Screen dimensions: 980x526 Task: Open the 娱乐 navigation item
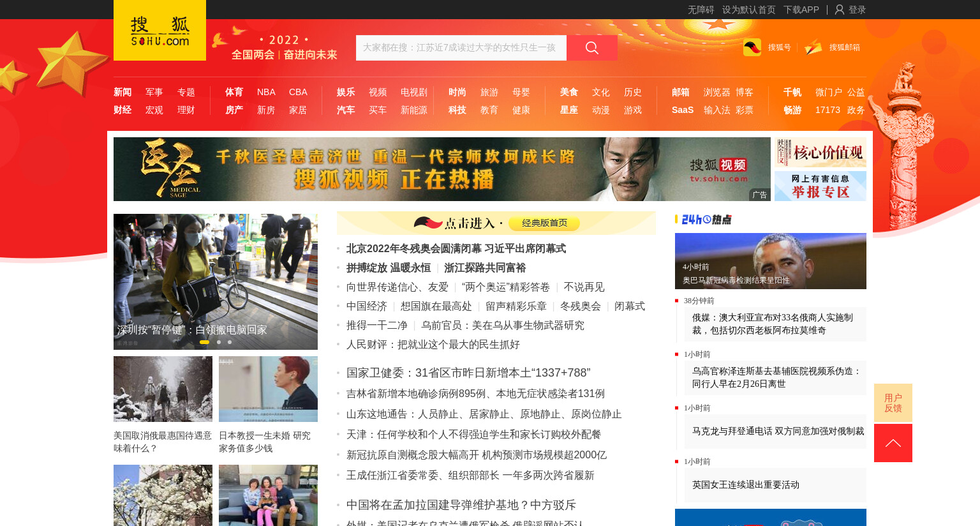click(346, 92)
